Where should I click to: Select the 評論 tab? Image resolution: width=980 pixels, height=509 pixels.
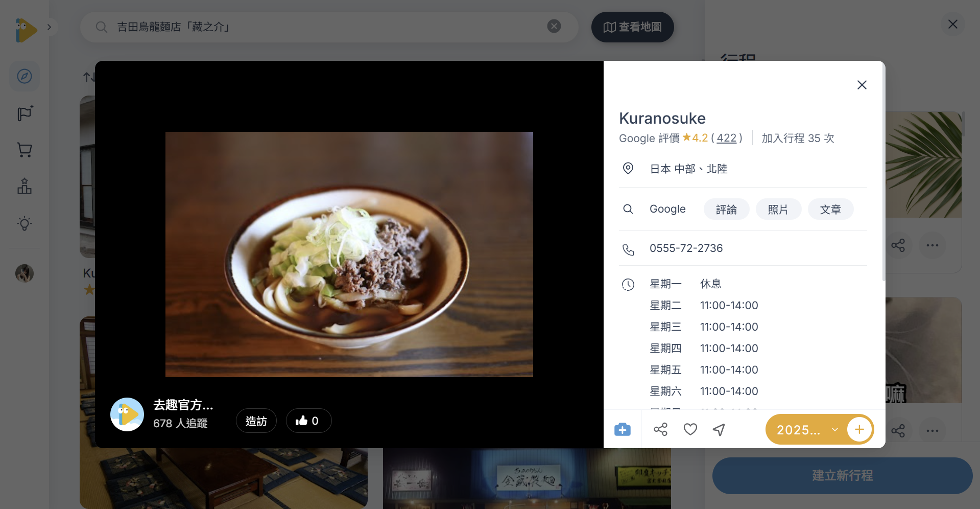pyautogui.click(x=726, y=209)
